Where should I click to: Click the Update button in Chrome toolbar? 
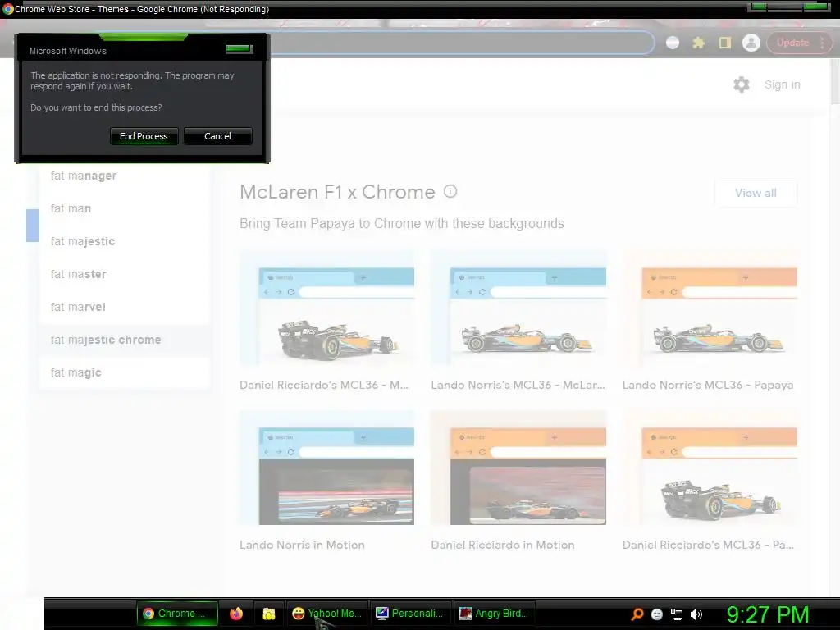(792, 43)
